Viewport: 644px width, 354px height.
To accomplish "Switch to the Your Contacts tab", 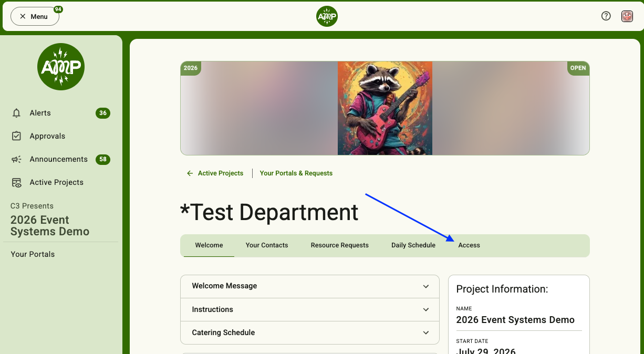I will point(267,245).
